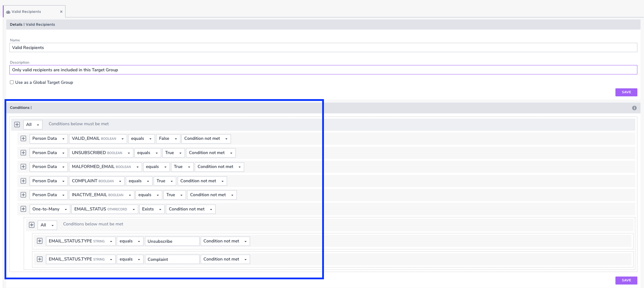Click the Details | Valid Recipients header text

32,25
